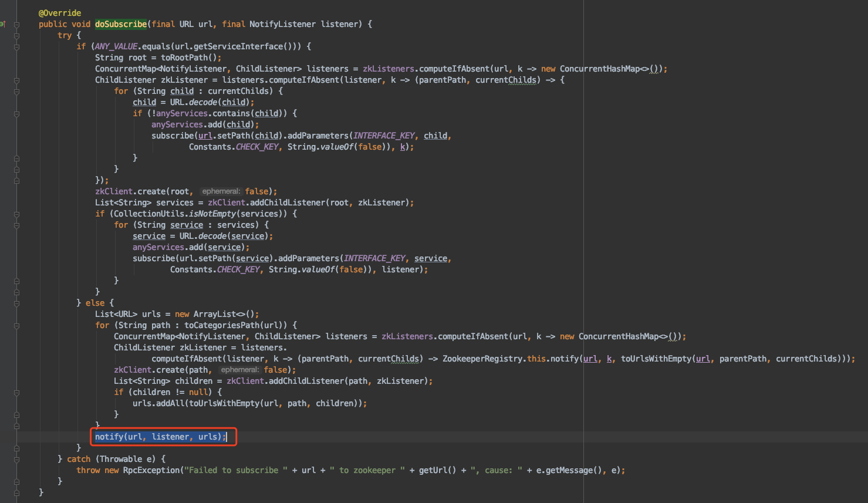
Task: Fold the for String service loop
Action: coord(16,225)
